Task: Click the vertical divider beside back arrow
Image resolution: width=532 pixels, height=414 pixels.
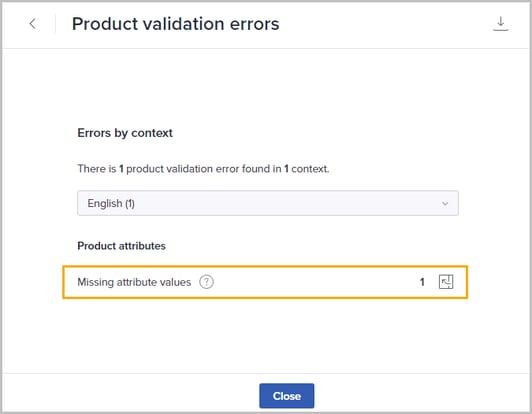Action: pyautogui.click(x=55, y=24)
